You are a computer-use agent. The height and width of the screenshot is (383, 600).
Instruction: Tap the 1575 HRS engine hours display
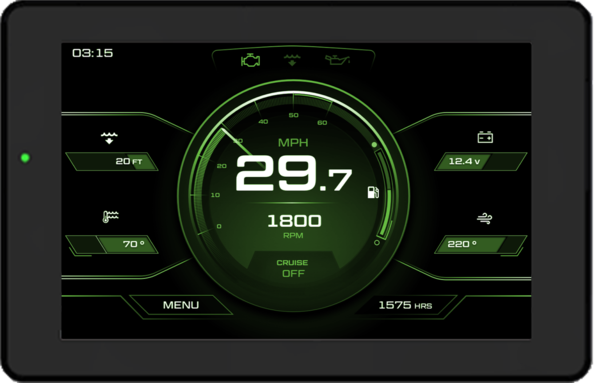pos(405,305)
